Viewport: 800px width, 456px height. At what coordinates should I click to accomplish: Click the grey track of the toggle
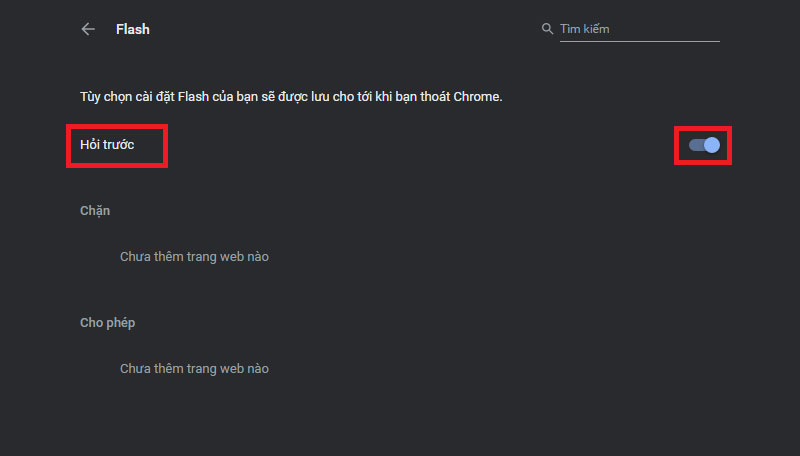[695, 145]
